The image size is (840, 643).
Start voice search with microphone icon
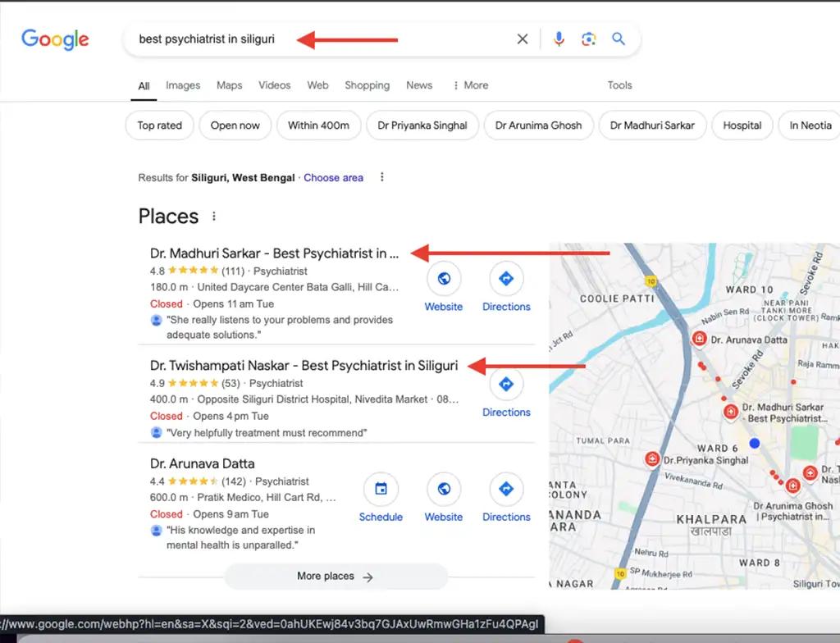pos(559,39)
